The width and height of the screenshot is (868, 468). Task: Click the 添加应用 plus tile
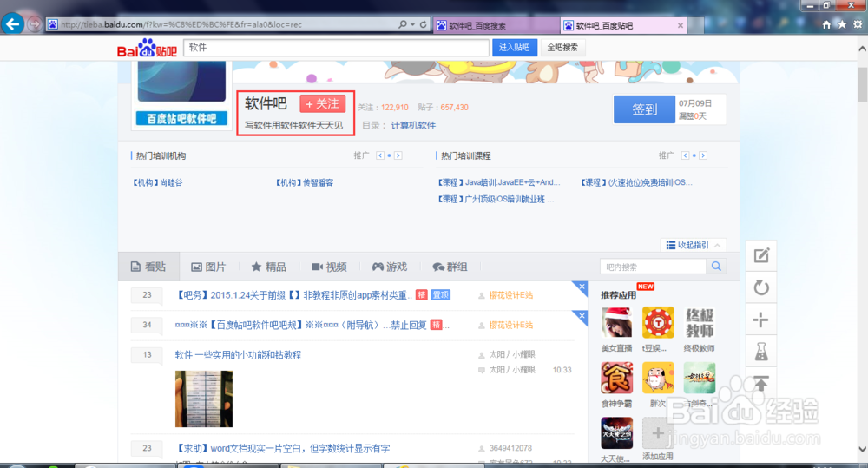[658, 433]
